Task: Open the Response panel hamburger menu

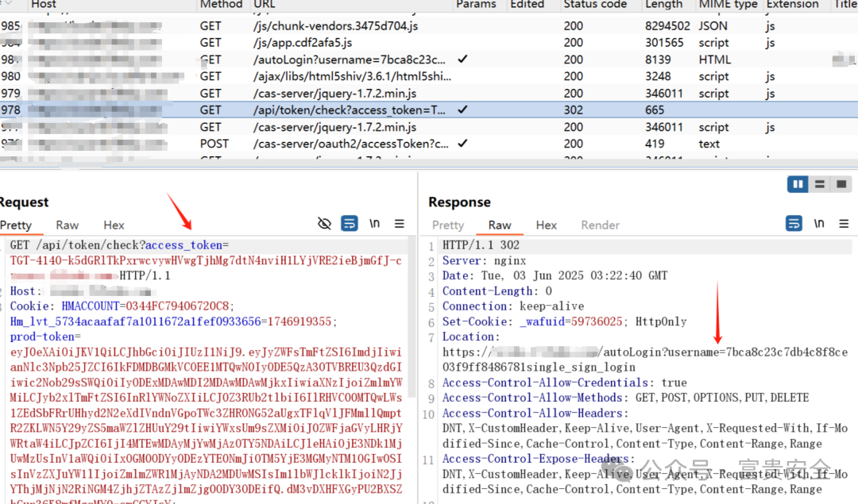Action: [844, 224]
